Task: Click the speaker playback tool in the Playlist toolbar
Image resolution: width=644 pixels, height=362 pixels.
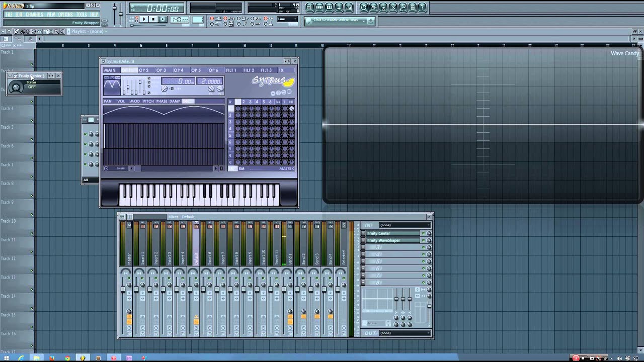Action: (x=62, y=31)
